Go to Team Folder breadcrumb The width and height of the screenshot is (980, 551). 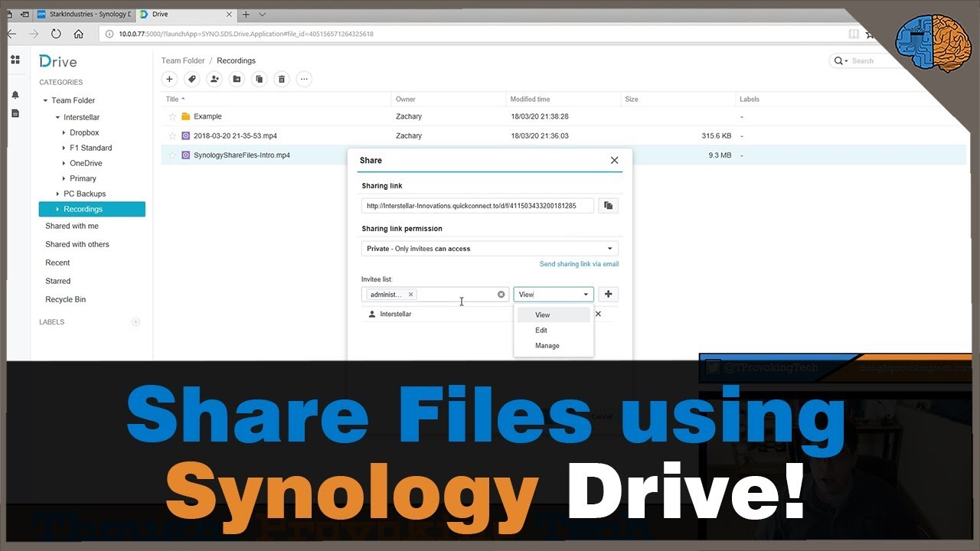point(183,60)
